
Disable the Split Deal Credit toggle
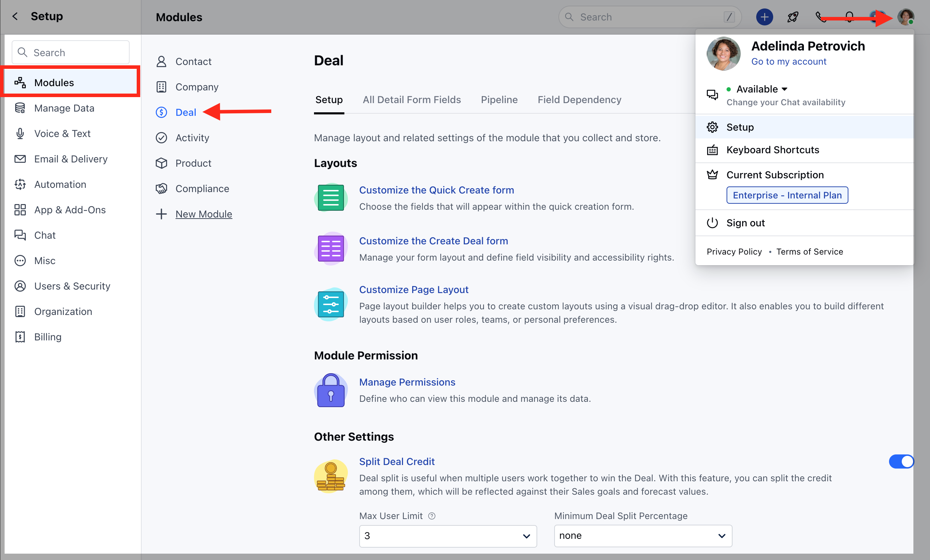click(901, 461)
